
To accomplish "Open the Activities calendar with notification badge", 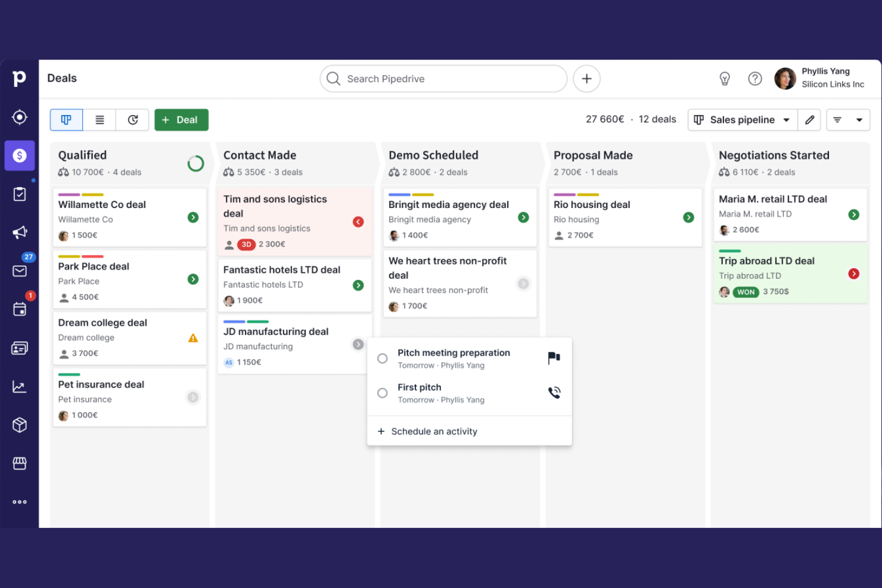I will pyautogui.click(x=20, y=309).
